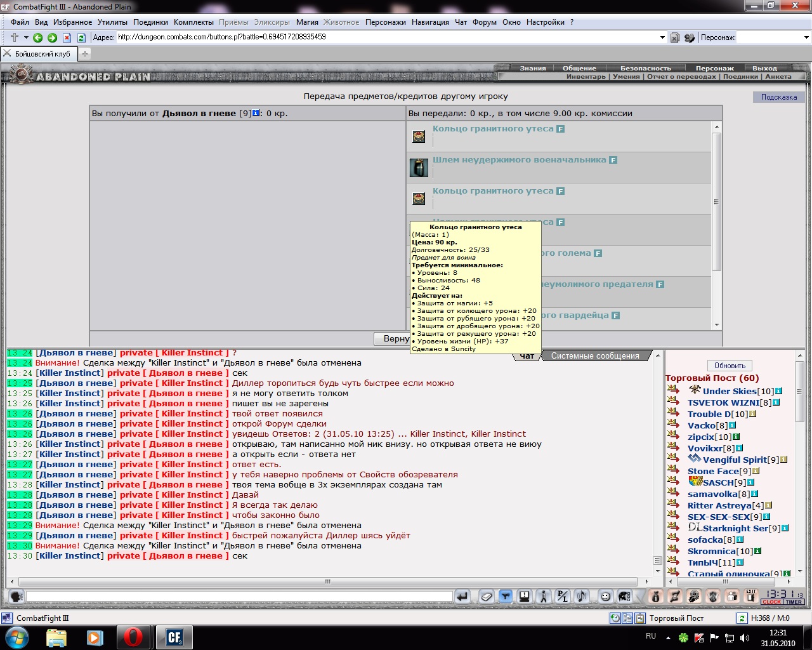Click the send message arrow icon
812x650 pixels.
tap(462, 596)
